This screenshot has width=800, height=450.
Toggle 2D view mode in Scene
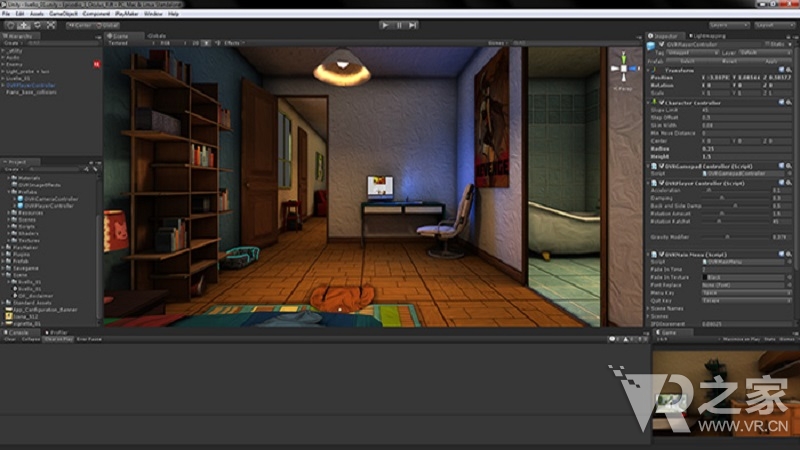[195, 43]
